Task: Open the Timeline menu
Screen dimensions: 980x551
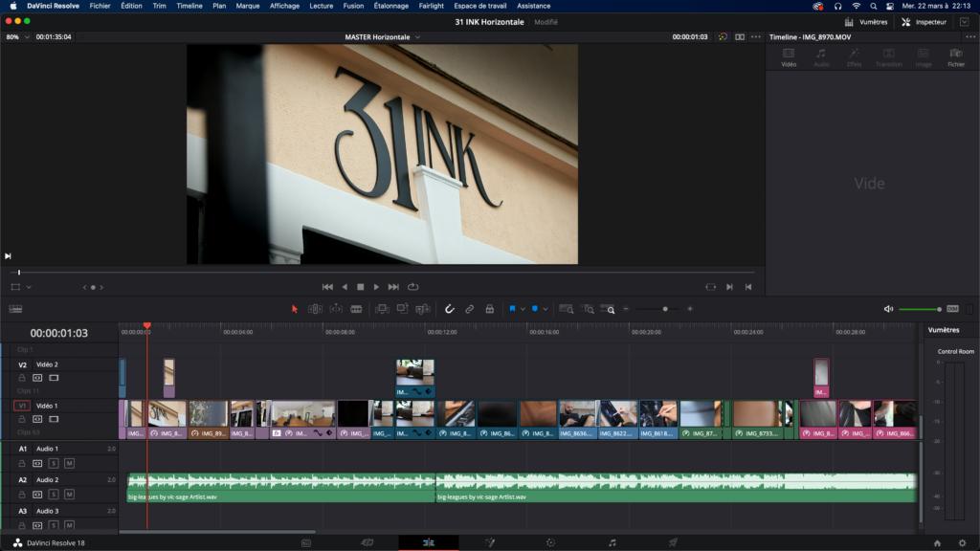Action: [189, 7]
